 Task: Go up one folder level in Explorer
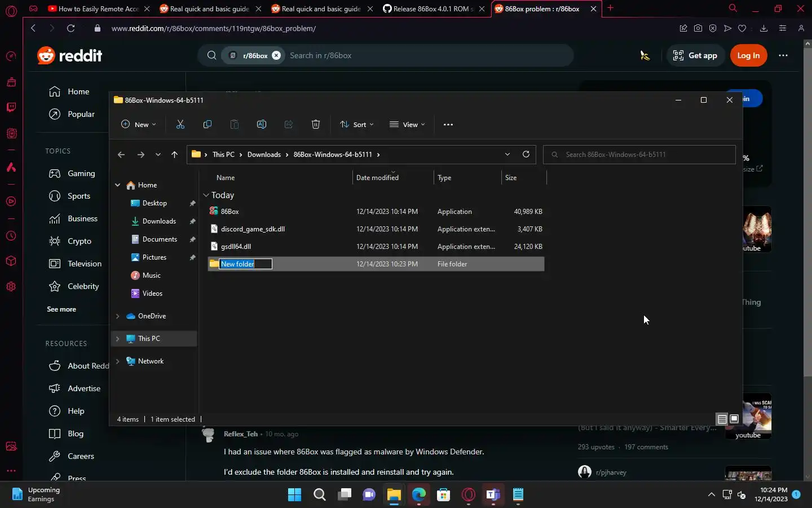(x=174, y=155)
